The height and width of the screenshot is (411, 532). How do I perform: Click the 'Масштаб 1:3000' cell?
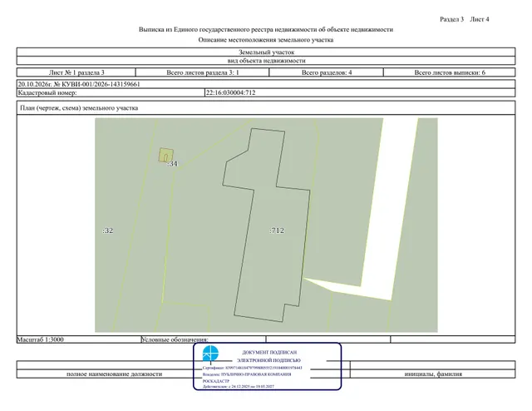click(x=79, y=339)
